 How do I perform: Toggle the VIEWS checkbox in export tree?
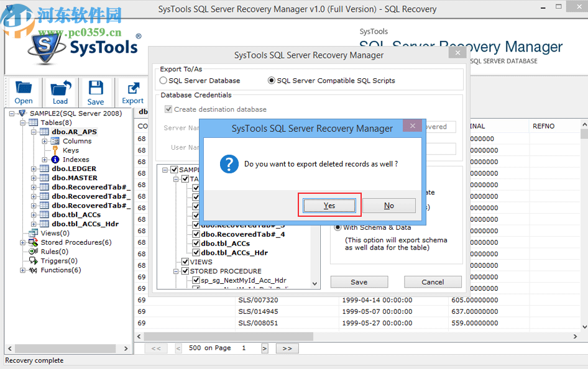pos(185,262)
